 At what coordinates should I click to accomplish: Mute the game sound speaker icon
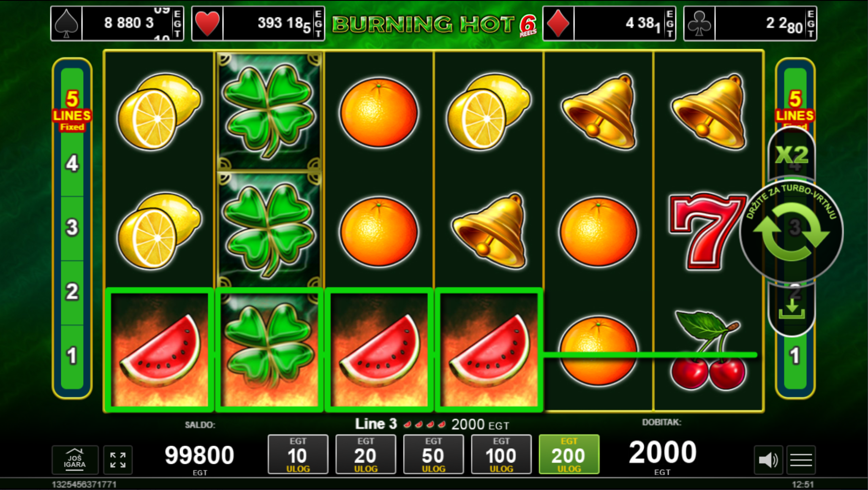pyautogui.click(x=768, y=460)
